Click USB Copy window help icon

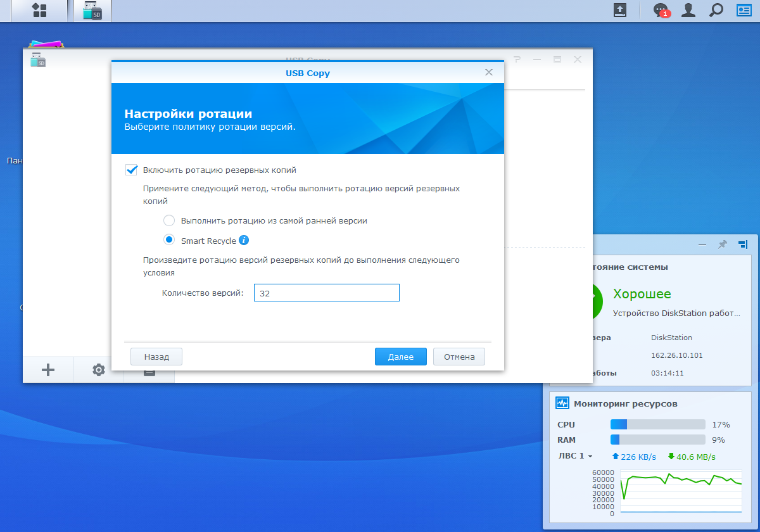(517, 59)
